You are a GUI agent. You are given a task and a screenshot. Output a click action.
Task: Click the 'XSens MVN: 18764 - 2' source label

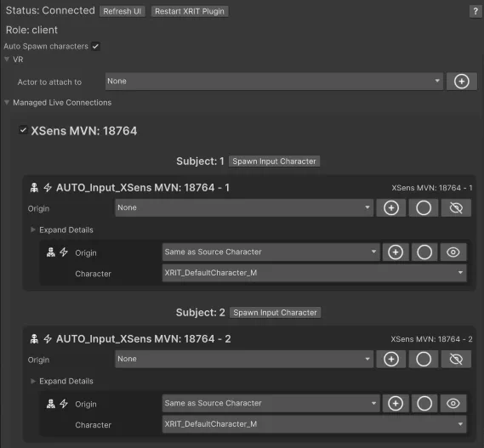pos(431,339)
